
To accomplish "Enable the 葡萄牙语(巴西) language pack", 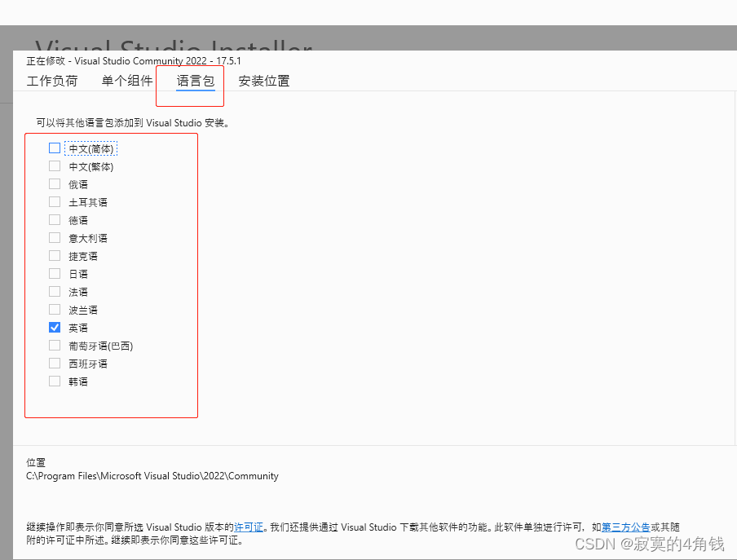I will point(55,346).
